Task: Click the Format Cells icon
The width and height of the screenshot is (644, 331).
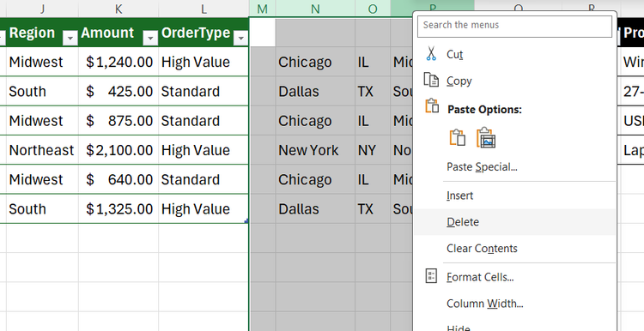Action: pyautogui.click(x=431, y=276)
